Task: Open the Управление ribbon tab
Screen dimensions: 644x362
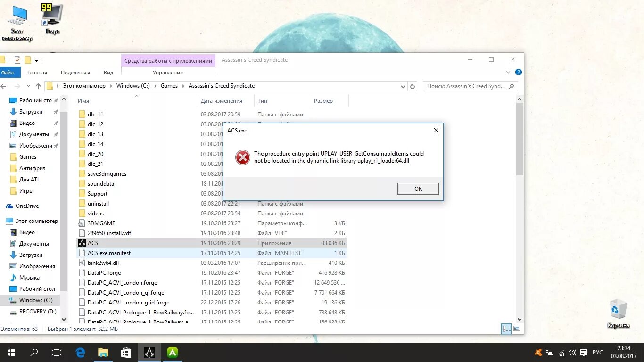Action: [x=168, y=73]
